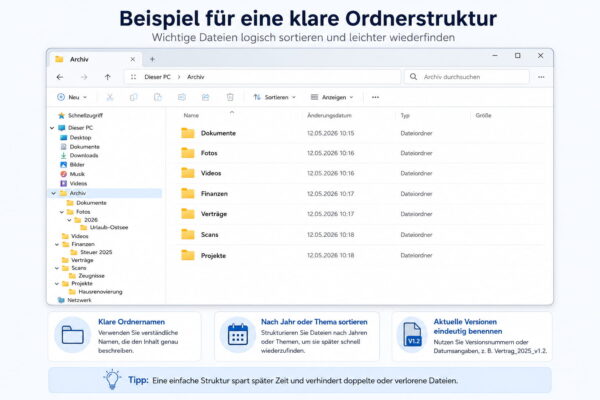Click the share icon in toolbar
The image size is (600, 400).
coord(205,97)
